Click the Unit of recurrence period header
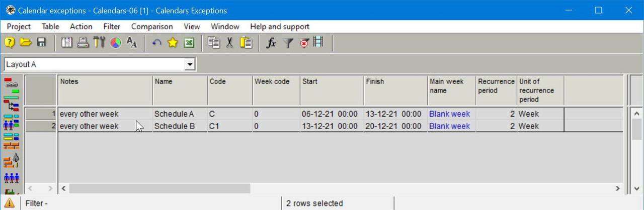The width and height of the screenshot is (644, 210). (x=540, y=90)
